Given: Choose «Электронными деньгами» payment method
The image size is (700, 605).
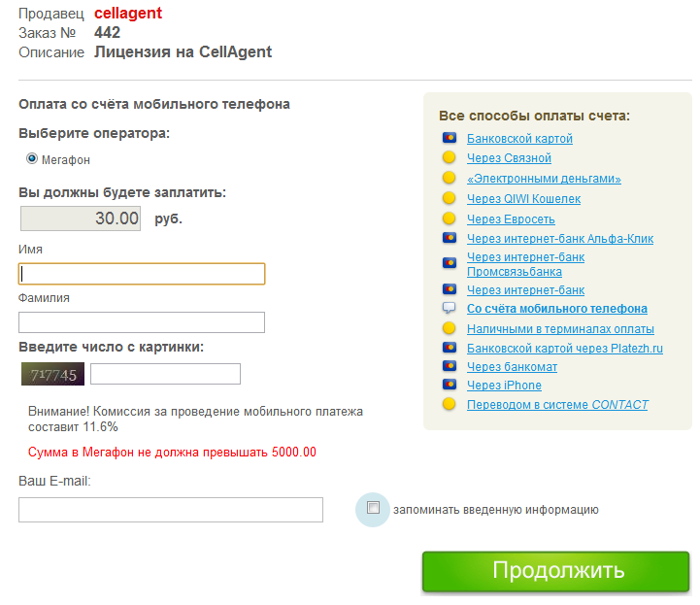Looking at the screenshot, I should coord(544,179).
